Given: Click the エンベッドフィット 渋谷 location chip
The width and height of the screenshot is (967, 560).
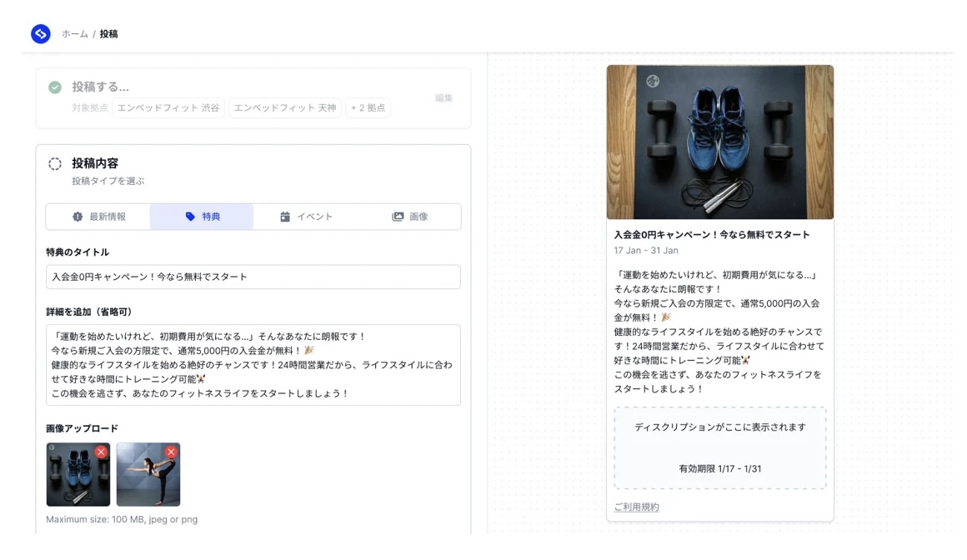Looking at the screenshot, I should pyautogui.click(x=168, y=108).
